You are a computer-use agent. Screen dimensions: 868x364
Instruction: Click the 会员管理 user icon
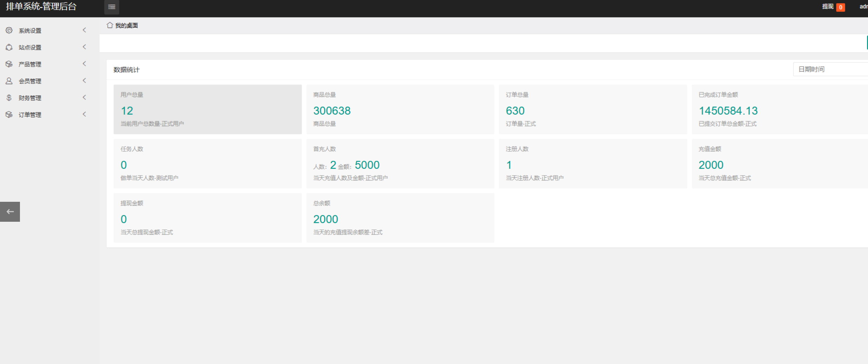pos(9,81)
